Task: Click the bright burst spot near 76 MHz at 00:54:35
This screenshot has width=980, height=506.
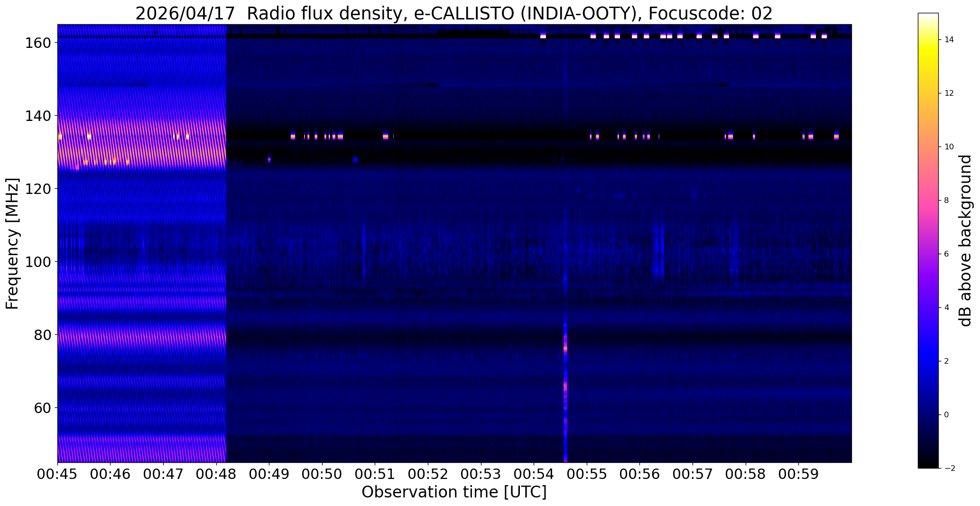Action: 565,349
